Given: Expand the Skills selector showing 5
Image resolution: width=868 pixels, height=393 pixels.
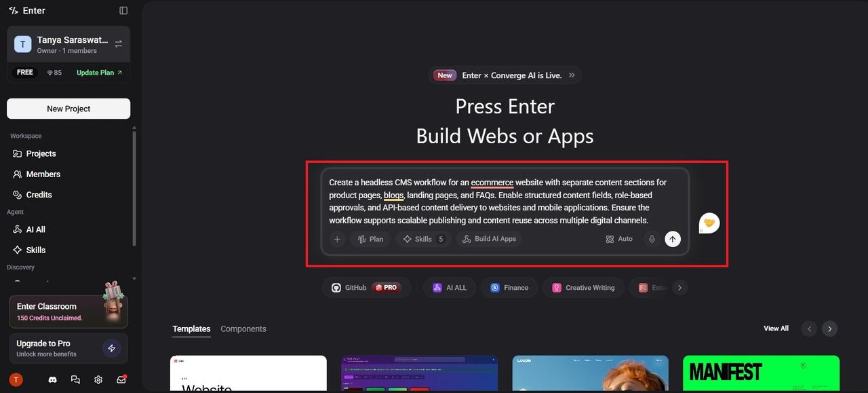Looking at the screenshot, I should [x=423, y=239].
